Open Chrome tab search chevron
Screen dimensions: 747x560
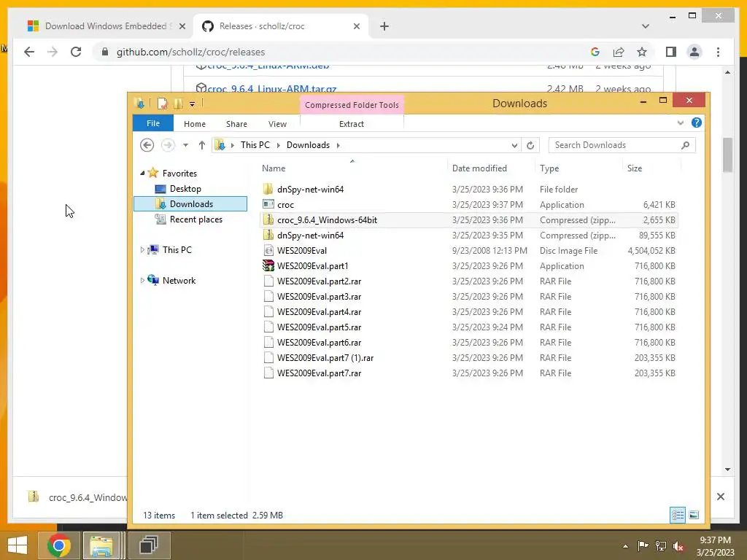pos(645,26)
